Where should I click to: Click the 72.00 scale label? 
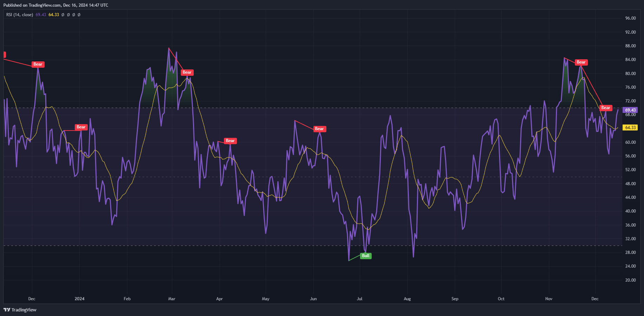pyautogui.click(x=630, y=101)
